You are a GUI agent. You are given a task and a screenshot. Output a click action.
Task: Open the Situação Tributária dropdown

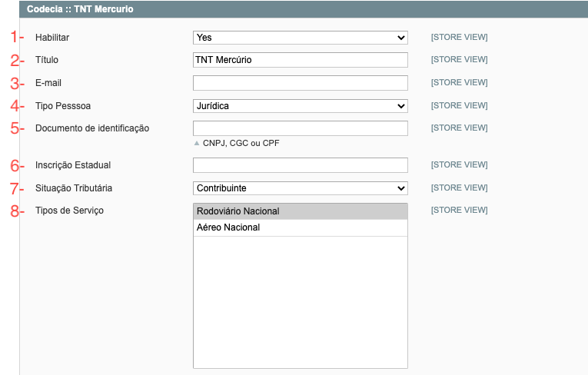(x=300, y=188)
